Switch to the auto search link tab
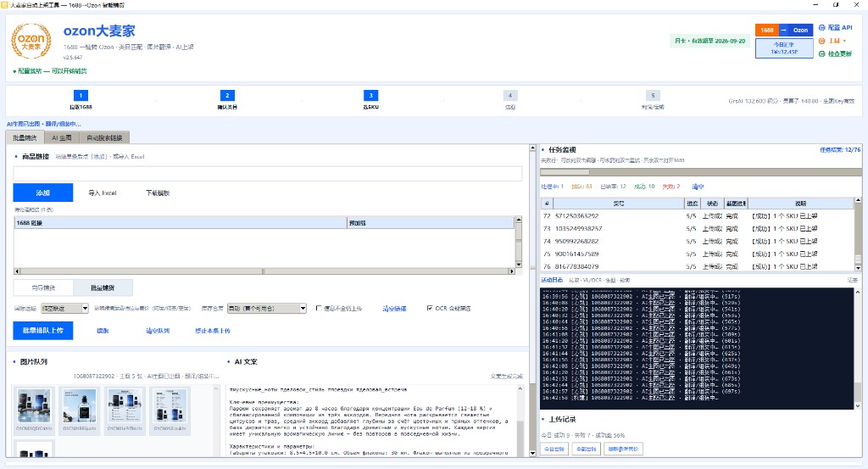The height and width of the screenshot is (469, 868). [104, 138]
